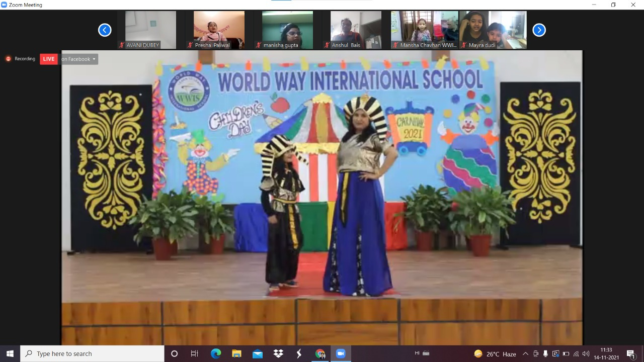Open the Mail app from taskbar
This screenshot has width=644, height=362.
click(x=258, y=353)
